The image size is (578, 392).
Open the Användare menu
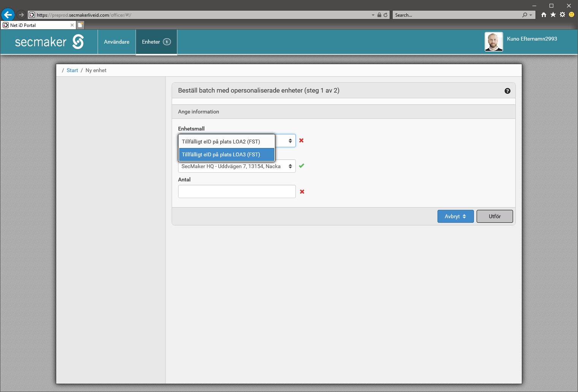point(117,42)
